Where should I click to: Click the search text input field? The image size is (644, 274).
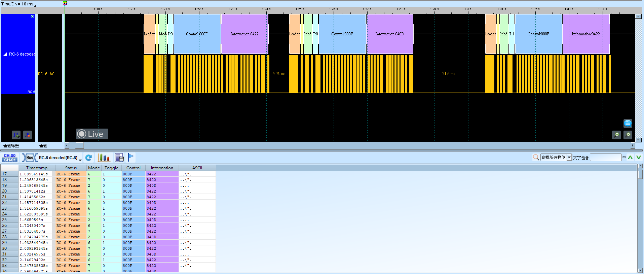point(606,158)
